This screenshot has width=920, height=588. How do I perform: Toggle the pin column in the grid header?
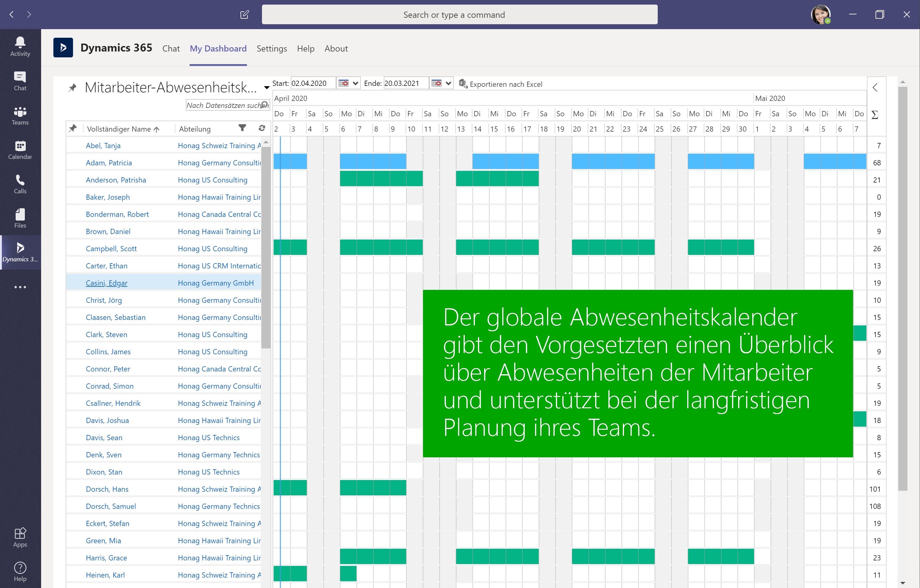coord(73,129)
